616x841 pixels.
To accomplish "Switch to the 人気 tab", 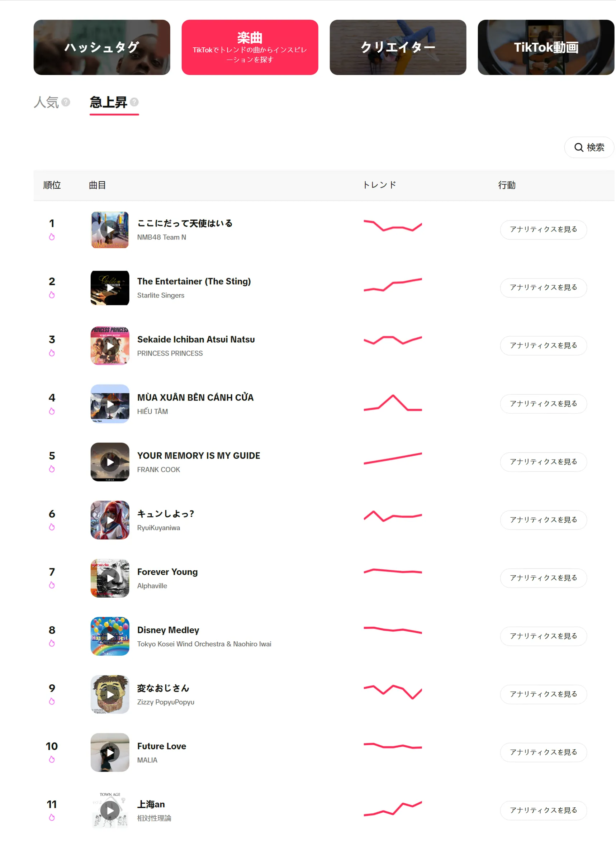I will [46, 102].
